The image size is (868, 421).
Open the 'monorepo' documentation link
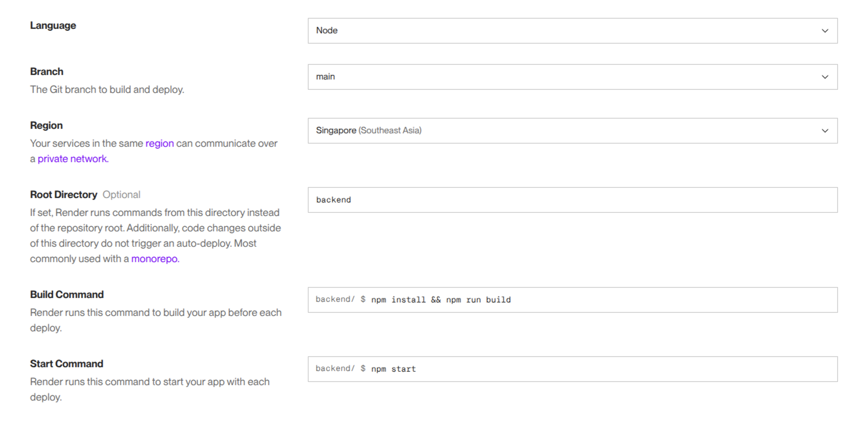155,259
